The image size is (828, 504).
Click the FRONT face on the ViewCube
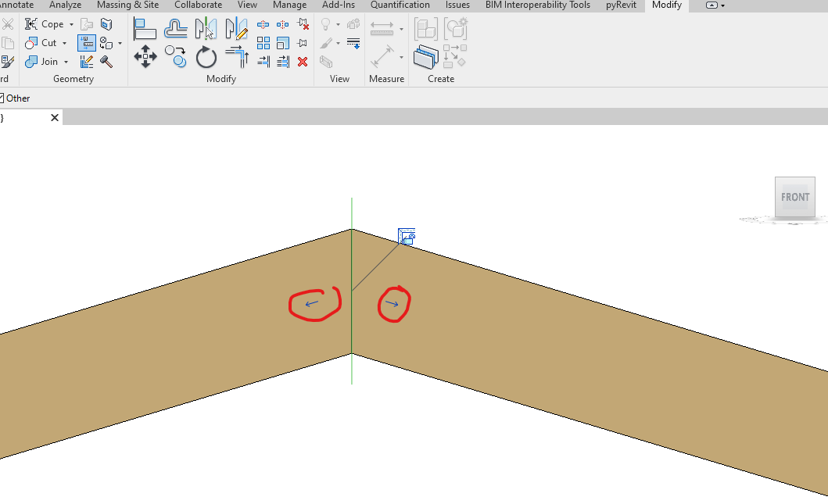click(x=794, y=197)
